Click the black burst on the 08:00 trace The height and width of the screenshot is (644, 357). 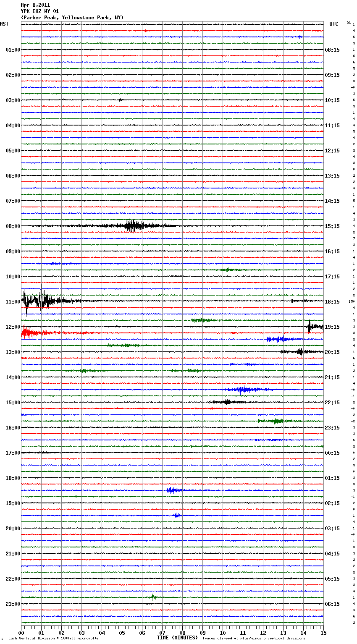(x=134, y=226)
